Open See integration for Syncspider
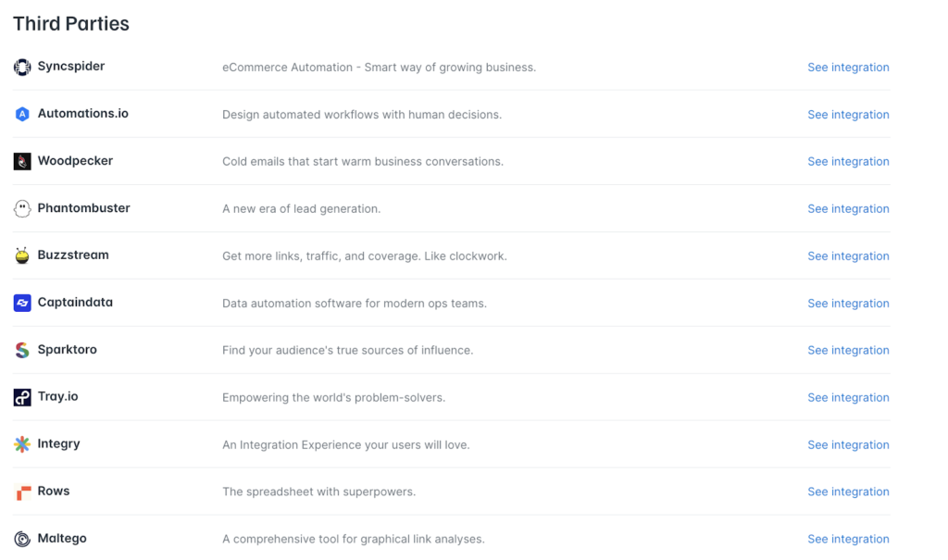Screen dimensions: 948x560 pyautogui.click(x=848, y=67)
